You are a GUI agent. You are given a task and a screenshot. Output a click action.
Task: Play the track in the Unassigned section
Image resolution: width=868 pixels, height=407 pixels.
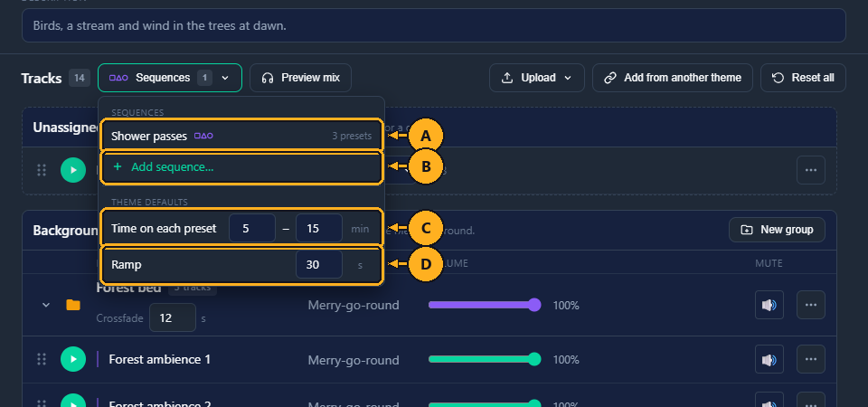pyautogui.click(x=73, y=170)
